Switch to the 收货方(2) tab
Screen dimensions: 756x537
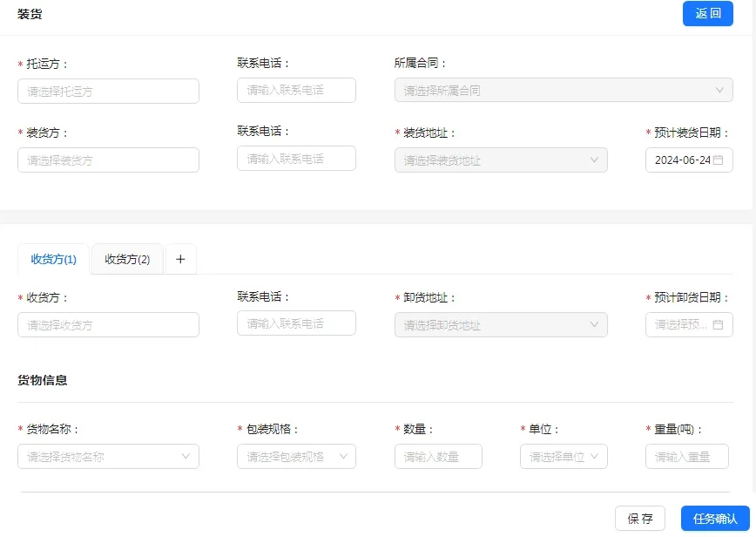click(x=127, y=259)
